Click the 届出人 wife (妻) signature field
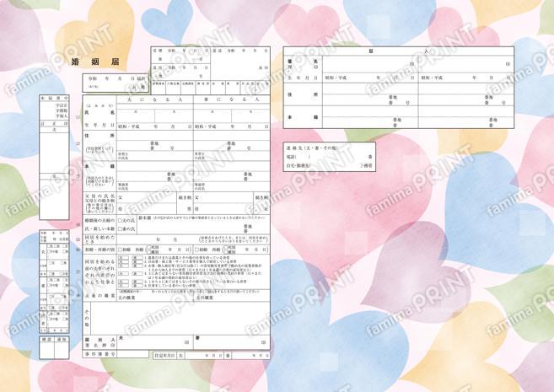This screenshot has height=392, width=554. click(x=232, y=342)
